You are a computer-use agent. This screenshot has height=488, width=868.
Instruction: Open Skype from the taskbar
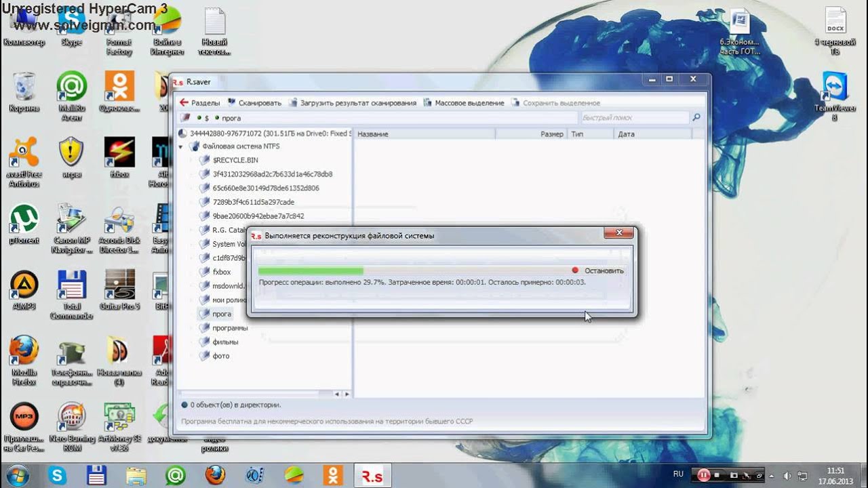pyautogui.click(x=56, y=475)
